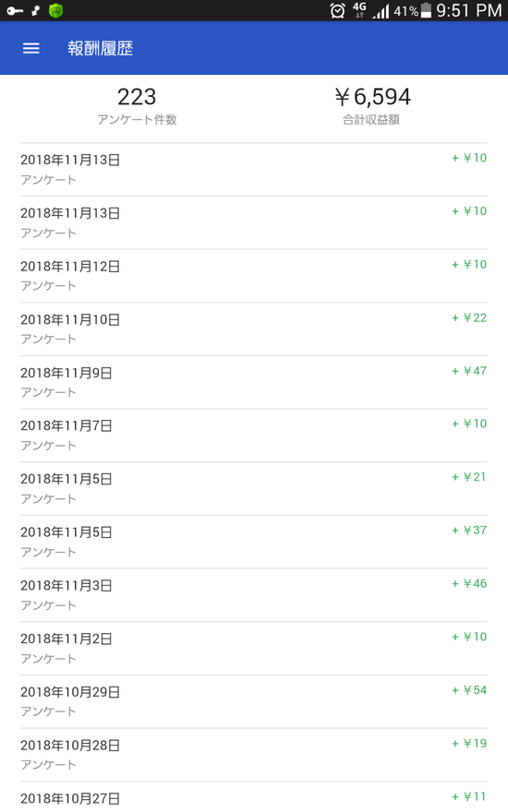Screen dimensions: 508x812
Task: Open the 2018年10月28日 entry worth ¥19
Action: 254,755
